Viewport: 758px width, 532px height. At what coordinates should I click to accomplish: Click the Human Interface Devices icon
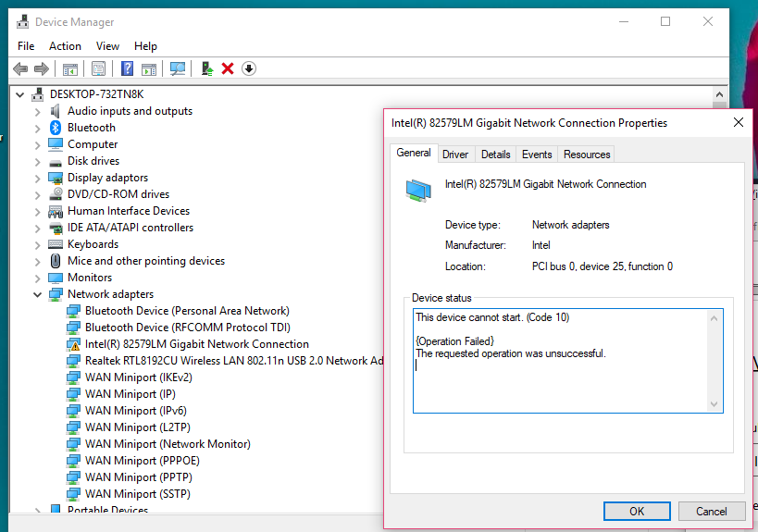point(56,211)
